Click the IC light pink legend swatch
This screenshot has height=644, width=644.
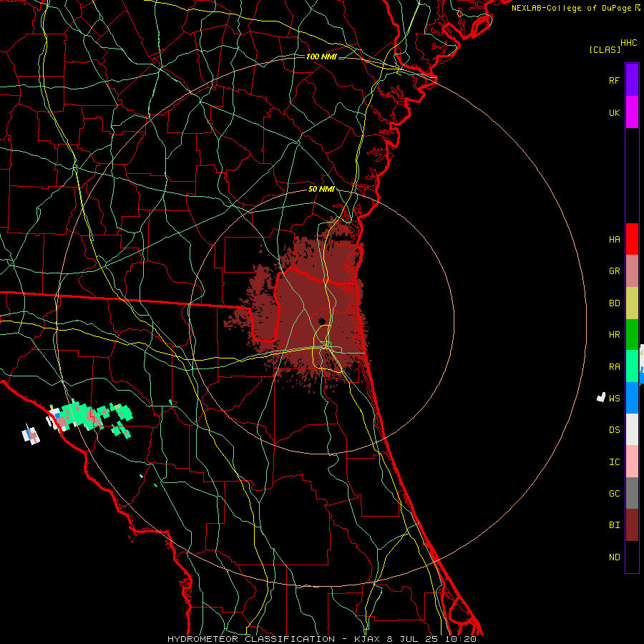(632, 462)
